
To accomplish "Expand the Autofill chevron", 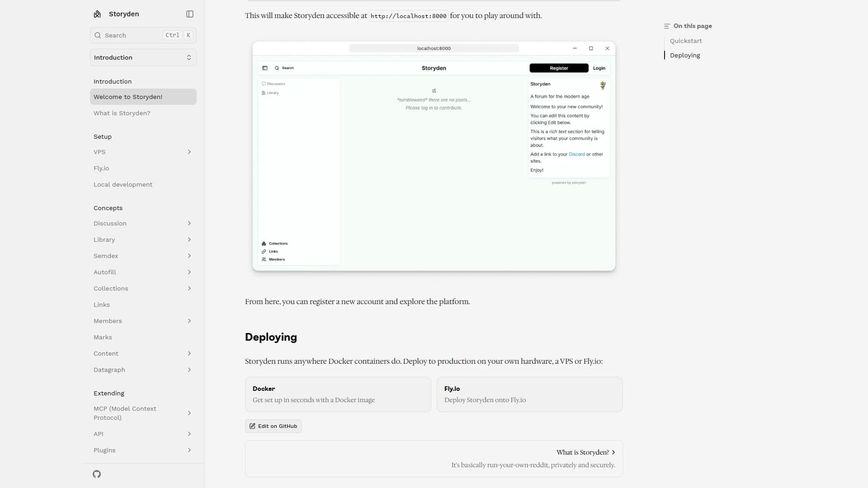I will (189, 272).
